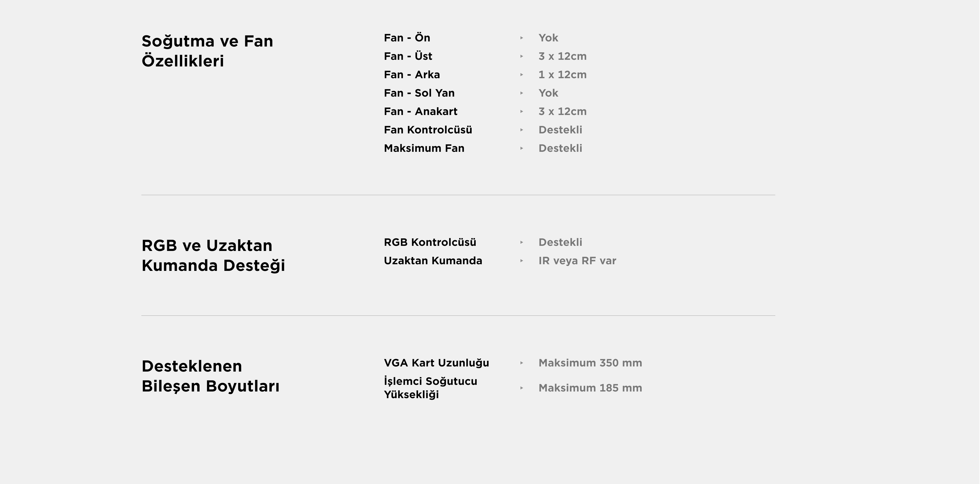
Task: Click the RGB ve Uzaktan Kumanda Desteği heading
Action: point(213,256)
